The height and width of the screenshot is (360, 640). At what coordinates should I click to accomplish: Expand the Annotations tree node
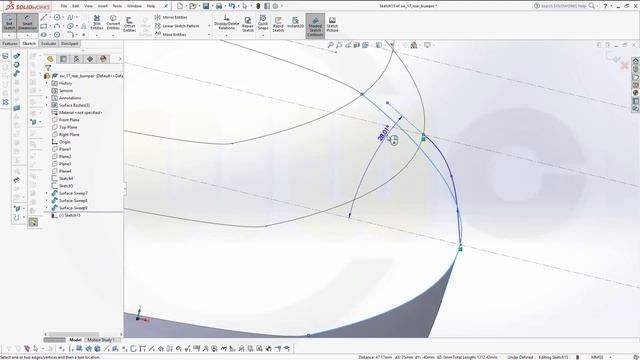[x=47, y=98]
